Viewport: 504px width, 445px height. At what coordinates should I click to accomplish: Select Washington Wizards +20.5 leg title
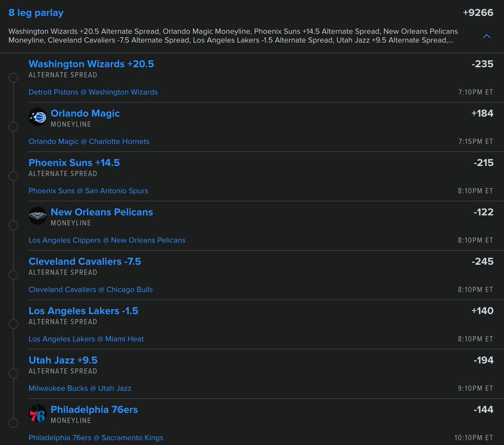click(91, 64)
